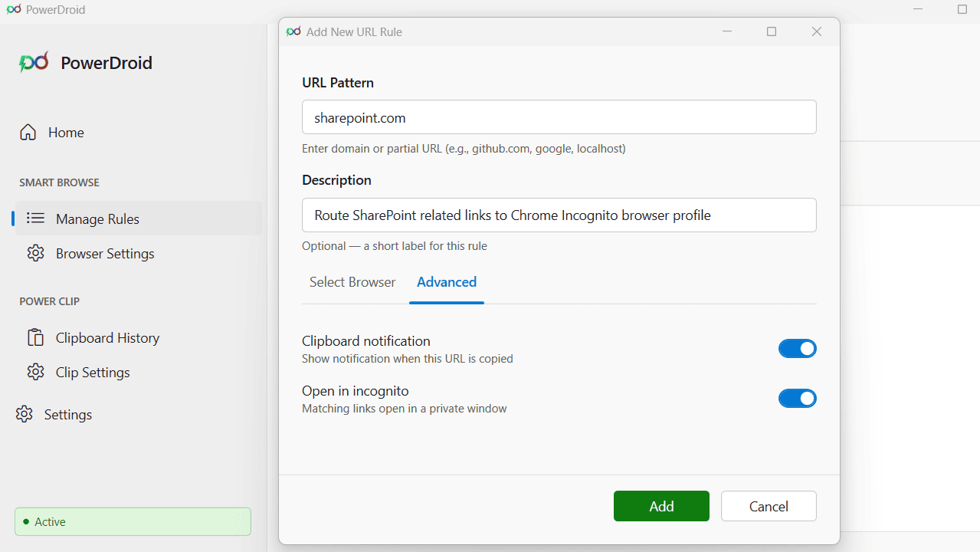This screenshot has width=980, height=552.
Task: Click the Add New URL Rule dialog icon
Action: tap(293, 31)
